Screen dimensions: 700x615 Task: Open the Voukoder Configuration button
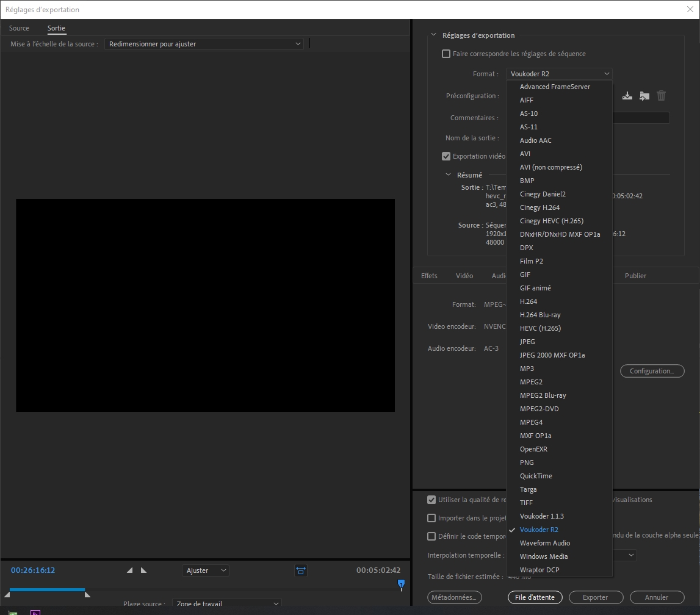click(652, 371)
